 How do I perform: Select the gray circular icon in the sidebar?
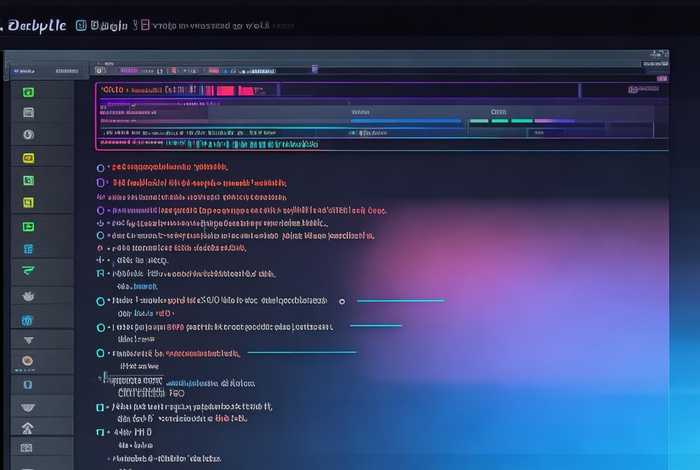[x=28, y=134]
